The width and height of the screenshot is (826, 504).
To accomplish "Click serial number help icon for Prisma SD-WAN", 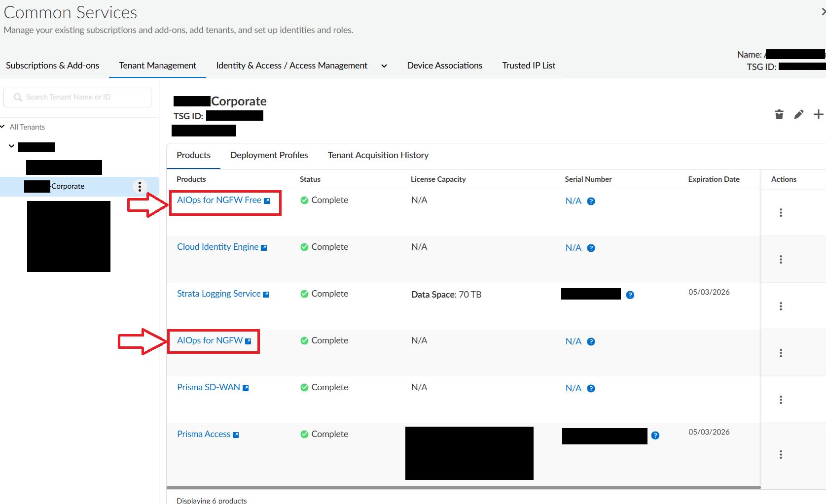I will coord(591,388).
